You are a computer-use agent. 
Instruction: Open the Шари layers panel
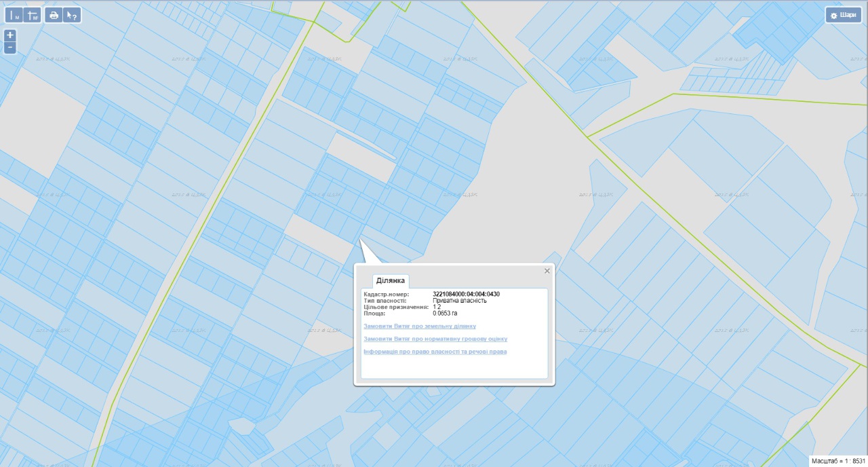coord(843,15)
